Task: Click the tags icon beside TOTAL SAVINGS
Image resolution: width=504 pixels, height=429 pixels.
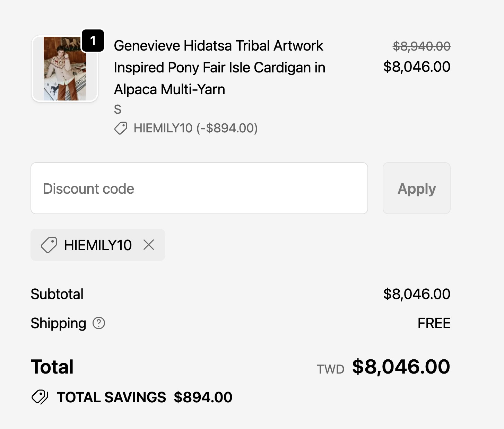Action: [40, 397]
